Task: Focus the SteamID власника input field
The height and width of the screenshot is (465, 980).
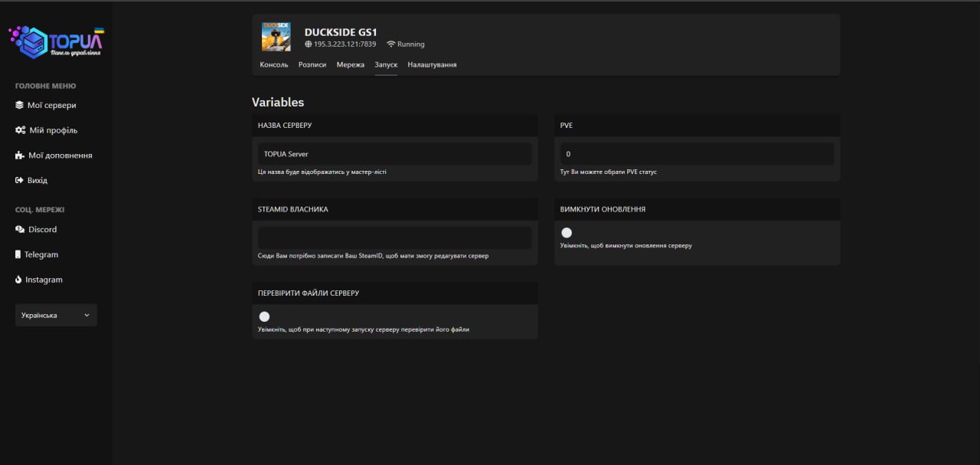Action: point(394,237)
